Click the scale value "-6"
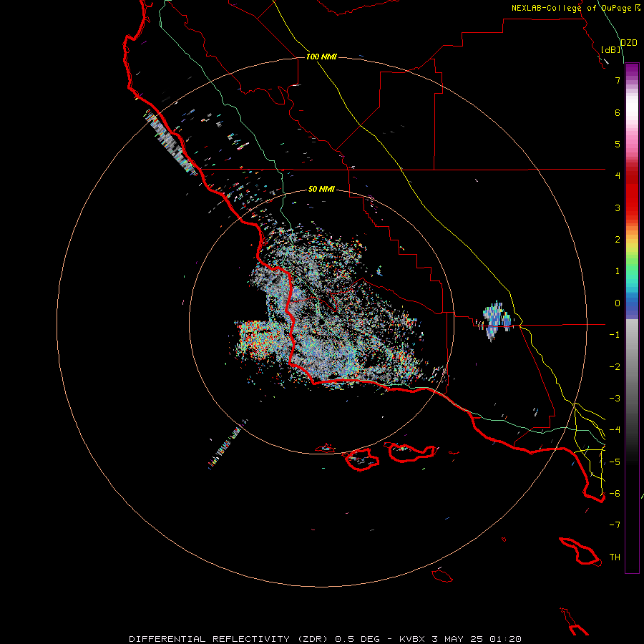This screenshot has width=644, height=644. pyautogui.click(x=615, y=494)
